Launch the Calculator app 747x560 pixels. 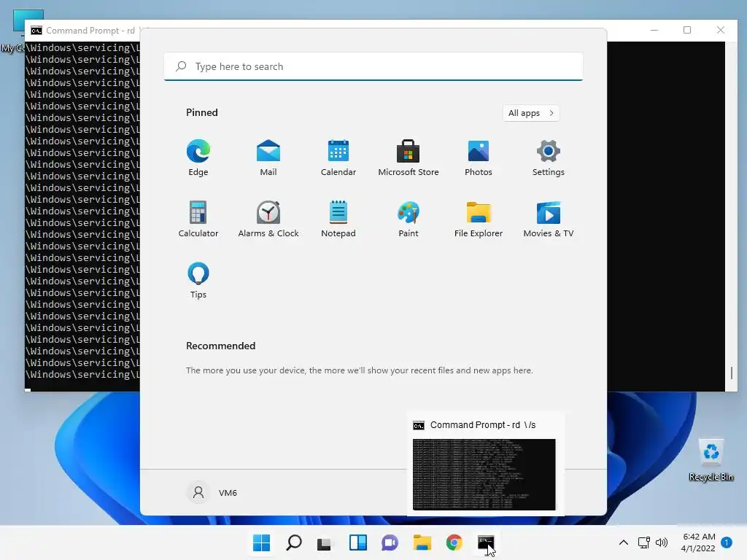click(x=198, y=219)
